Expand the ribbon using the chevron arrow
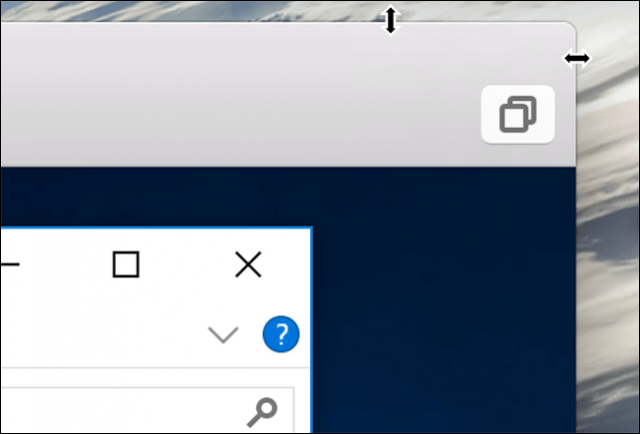Image resolution: width=640 pixels, height=434 pixels. click(223, 335)
